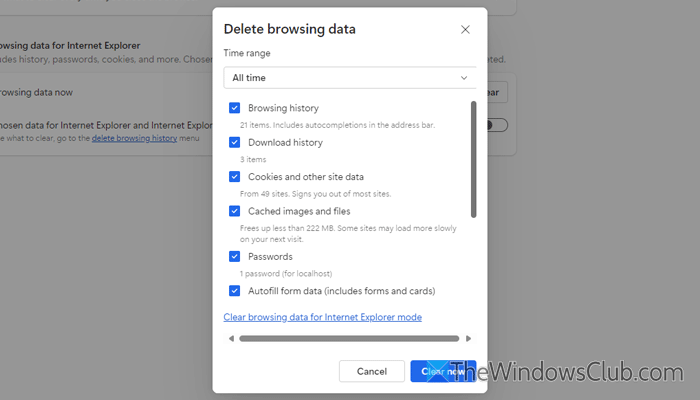Click the '21 items' browsing history description text
Screen dimensions: 700x400
click(x=337, y=125)
